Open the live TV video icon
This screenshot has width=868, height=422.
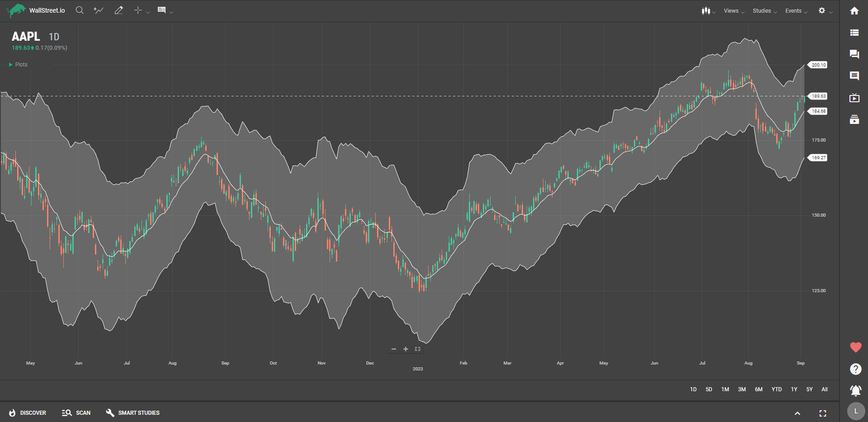pyautogui.click(x=854, y=98)
